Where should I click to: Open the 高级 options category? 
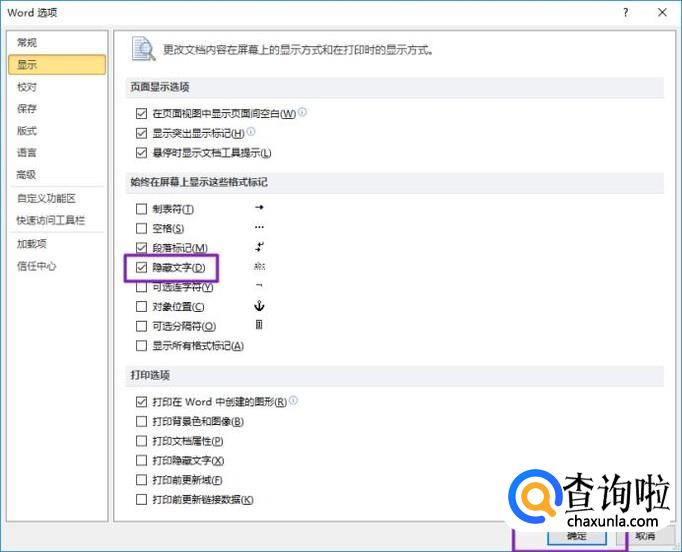27,175
